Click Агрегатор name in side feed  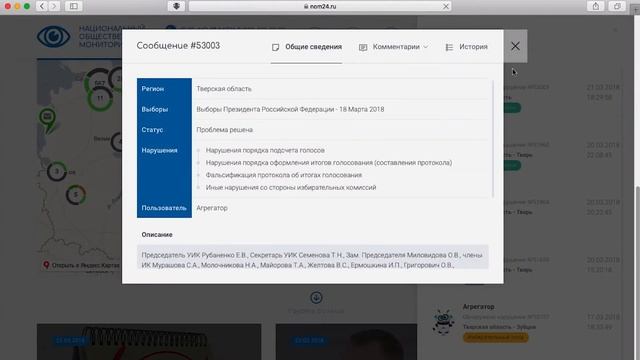click(478, 307)
